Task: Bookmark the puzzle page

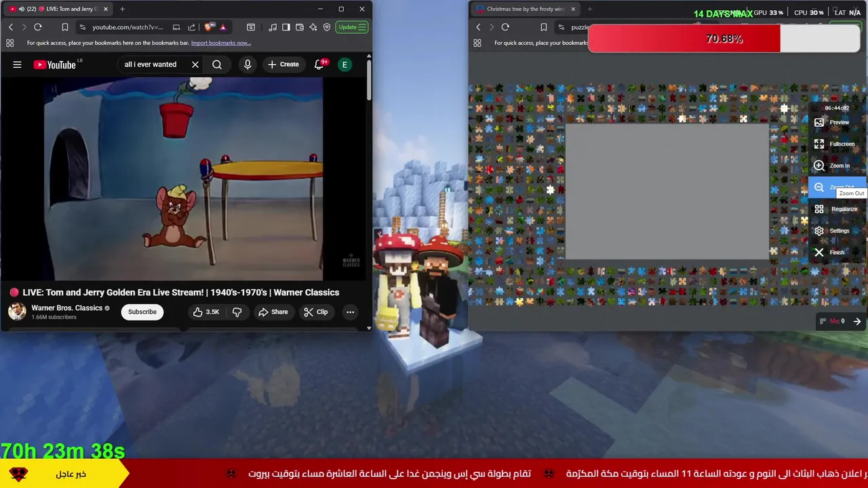Action: [x=543, y=27]
